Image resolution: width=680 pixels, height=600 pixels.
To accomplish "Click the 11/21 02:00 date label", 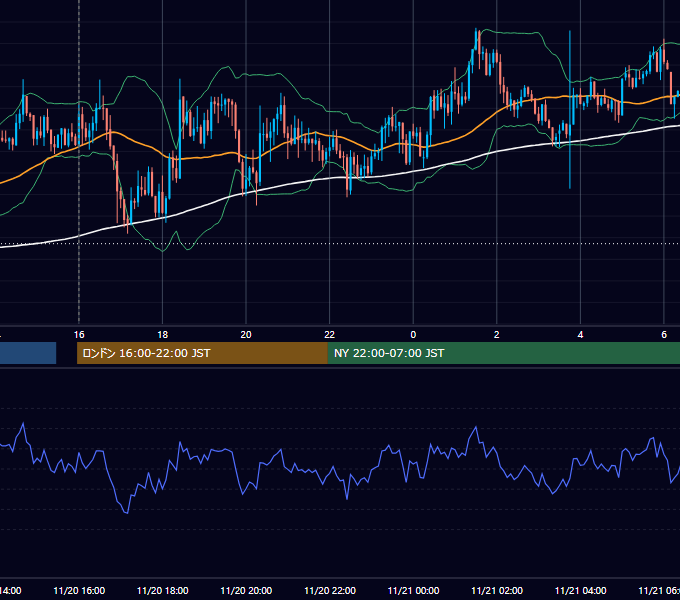I will pyautogui.click(x=497, y=591).
